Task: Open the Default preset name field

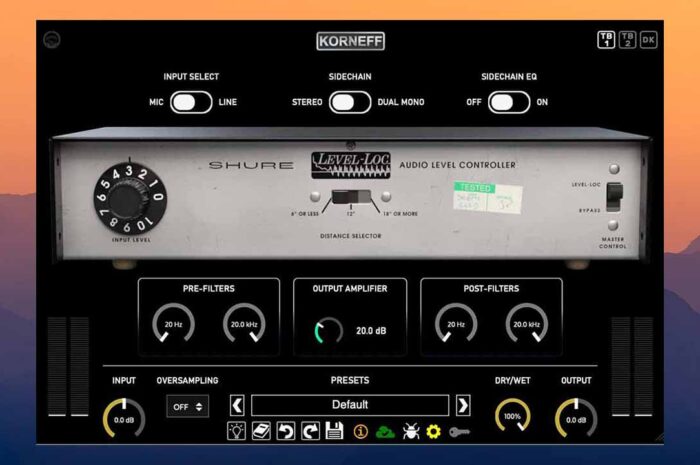Action: (350, 405)
